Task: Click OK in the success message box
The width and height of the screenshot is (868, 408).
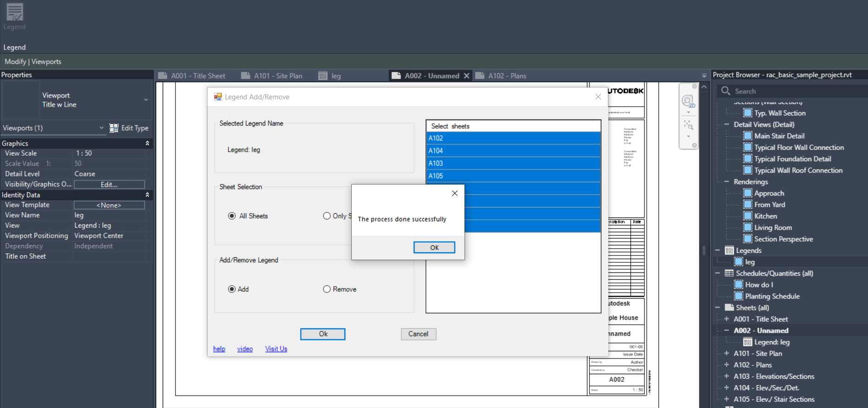Action: 434,247
